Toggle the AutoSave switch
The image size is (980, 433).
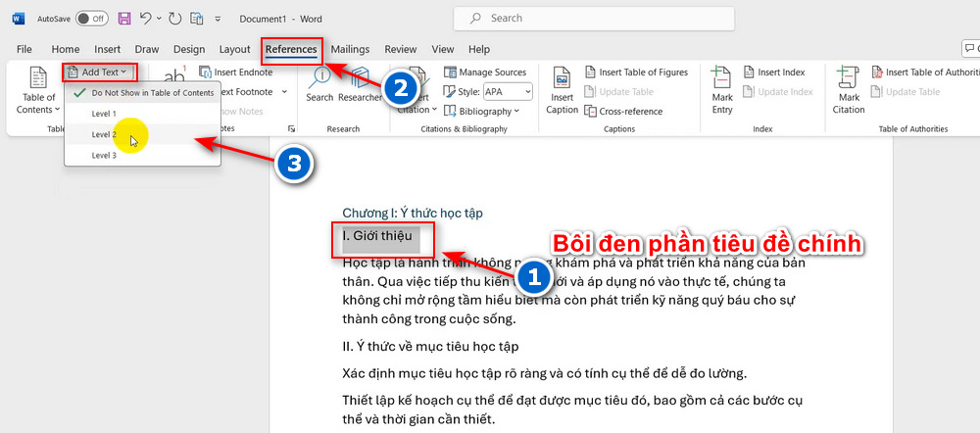pyautogui.click(x=91, y=19)
